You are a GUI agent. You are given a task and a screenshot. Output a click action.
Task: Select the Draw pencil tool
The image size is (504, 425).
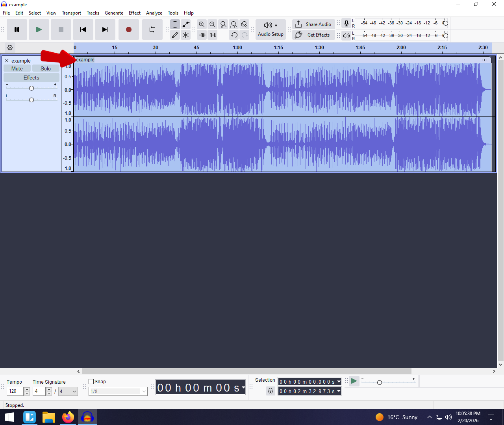[175, 35]
